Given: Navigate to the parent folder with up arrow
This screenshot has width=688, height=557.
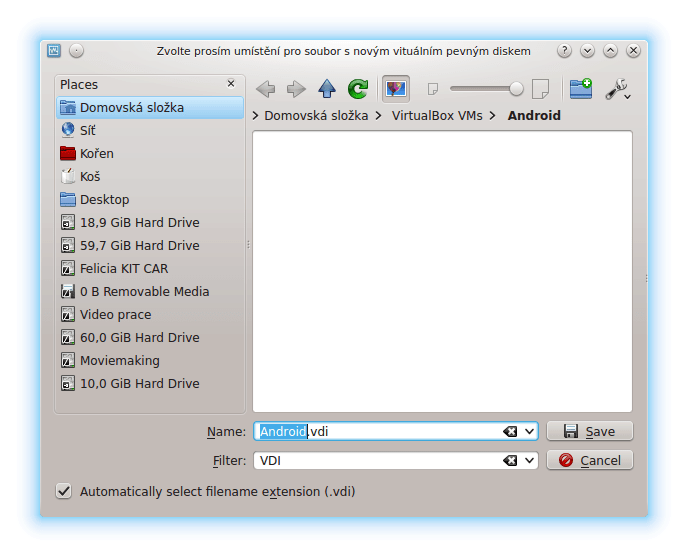Looking at the screenshot, I should point(327,89).
